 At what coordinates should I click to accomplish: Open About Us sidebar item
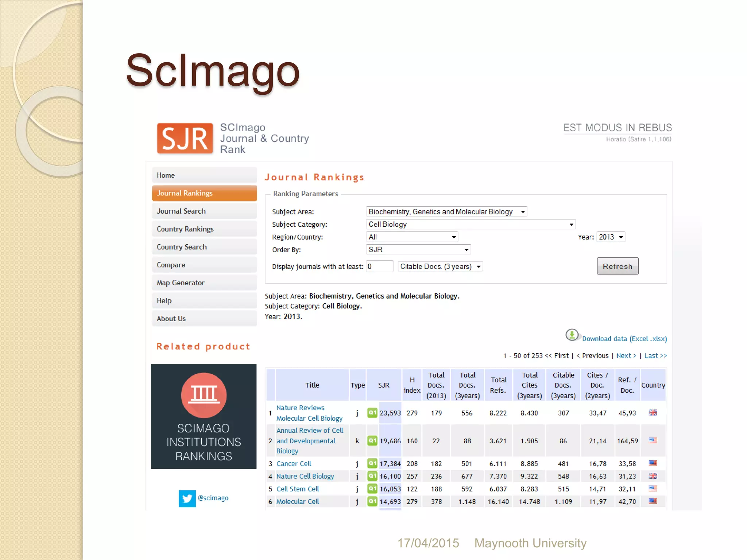coord(204,318)
